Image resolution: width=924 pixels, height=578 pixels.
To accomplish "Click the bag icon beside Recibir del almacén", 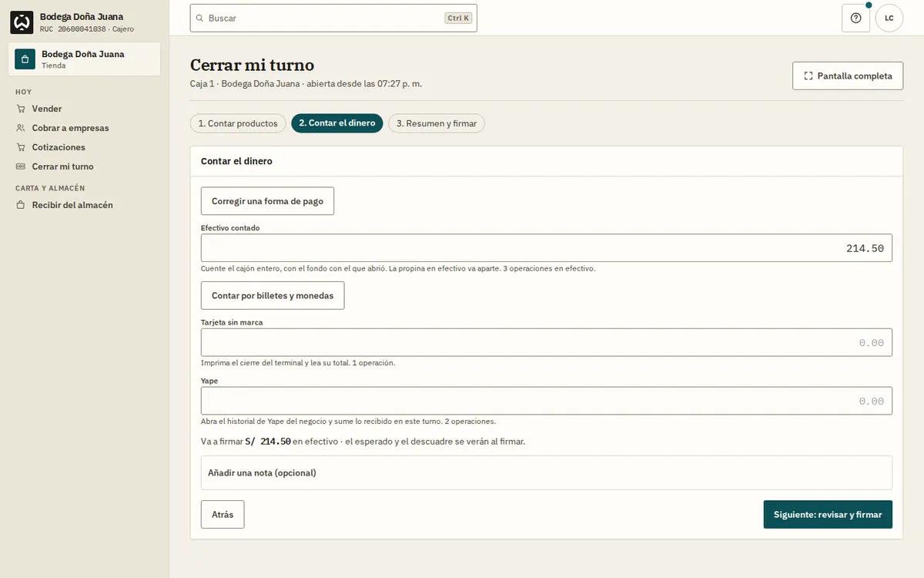I will [x=21, y=205].
